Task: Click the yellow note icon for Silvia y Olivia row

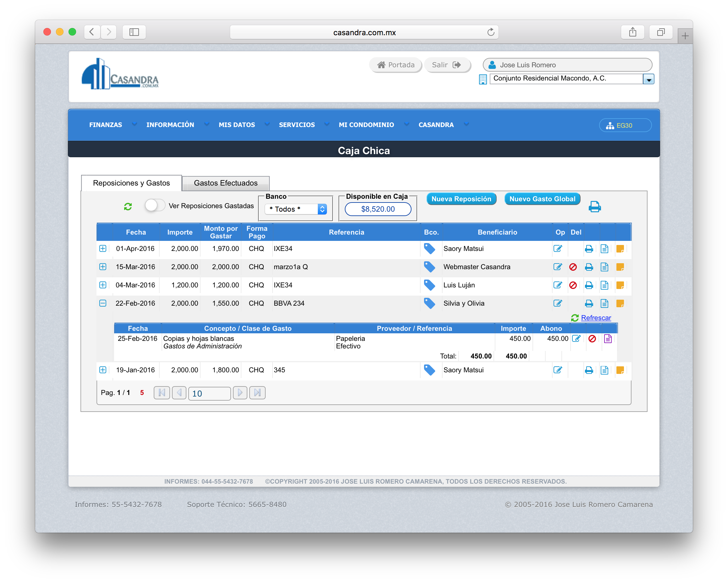Action: [620, 304]
